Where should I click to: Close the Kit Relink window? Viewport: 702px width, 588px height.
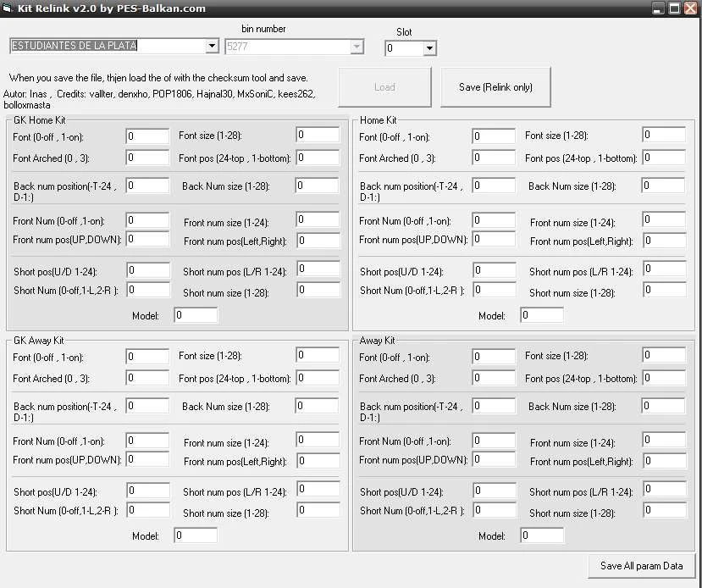[x=690, y=8]
